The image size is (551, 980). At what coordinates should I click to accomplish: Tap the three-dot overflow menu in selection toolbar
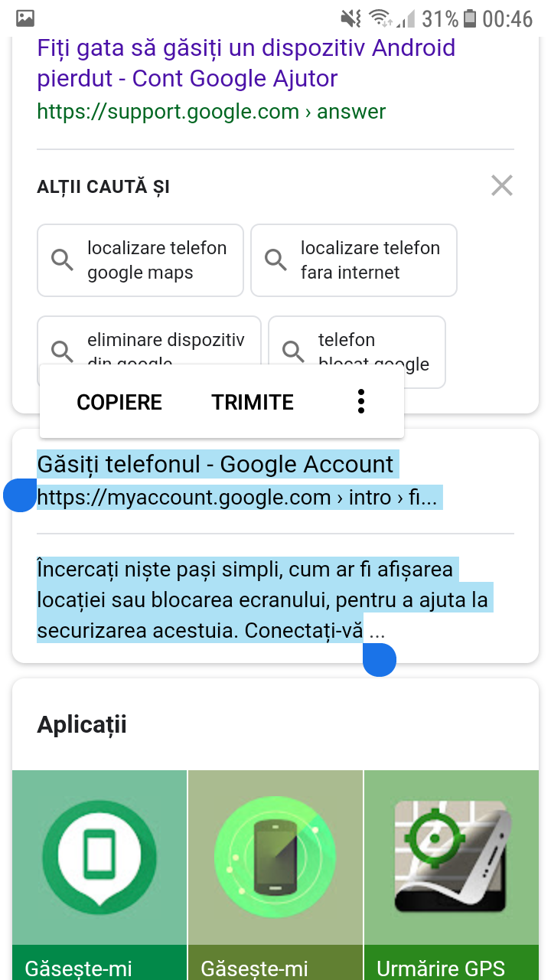(x=361, y=401)
